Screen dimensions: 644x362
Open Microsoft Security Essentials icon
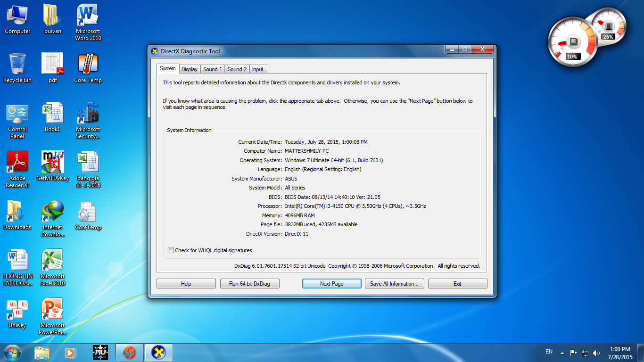pos(88,121)
